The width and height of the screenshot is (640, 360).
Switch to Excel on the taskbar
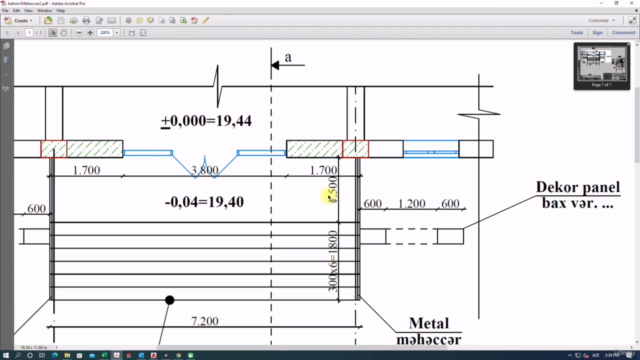click(x=104, y=356)
